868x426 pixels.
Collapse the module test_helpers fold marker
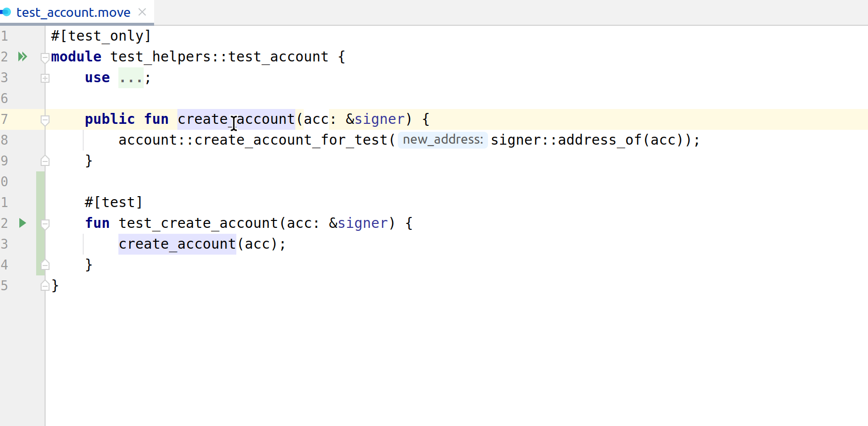(x=45, y=57)
